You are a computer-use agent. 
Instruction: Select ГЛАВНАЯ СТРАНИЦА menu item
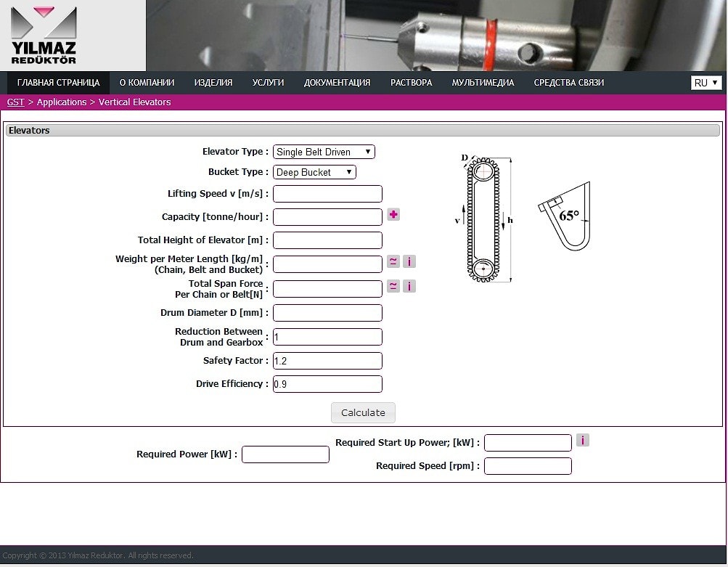point(58,83)
